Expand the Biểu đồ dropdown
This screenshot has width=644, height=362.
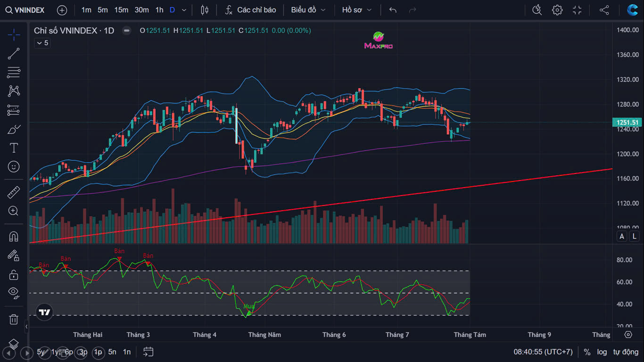click(x=308, y=10)
